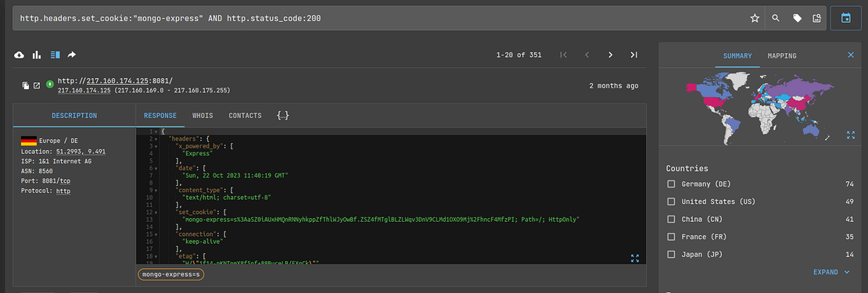The height and width of the screenshot is (293, 868).
Task: Open result in new window icon
Action: tap(37, 85)
